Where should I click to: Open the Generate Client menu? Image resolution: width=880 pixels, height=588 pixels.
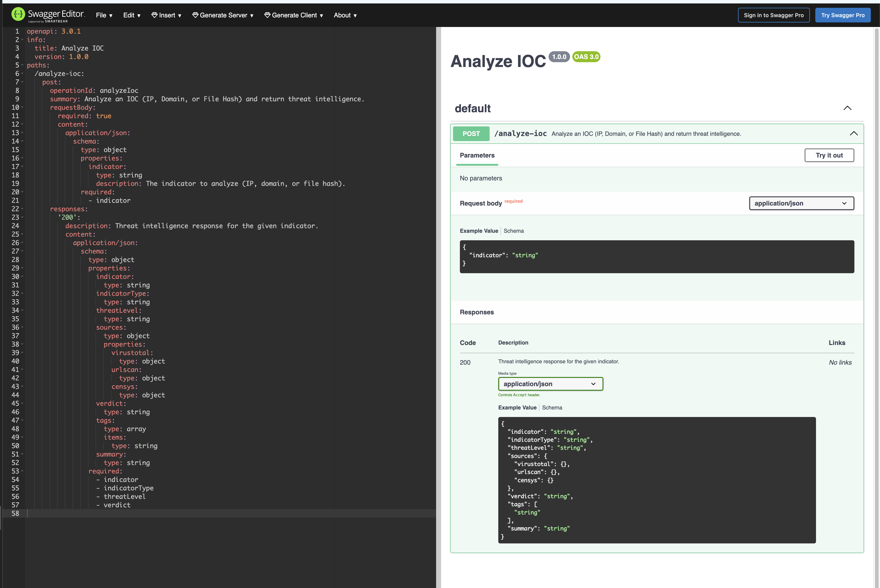point(293,15)
